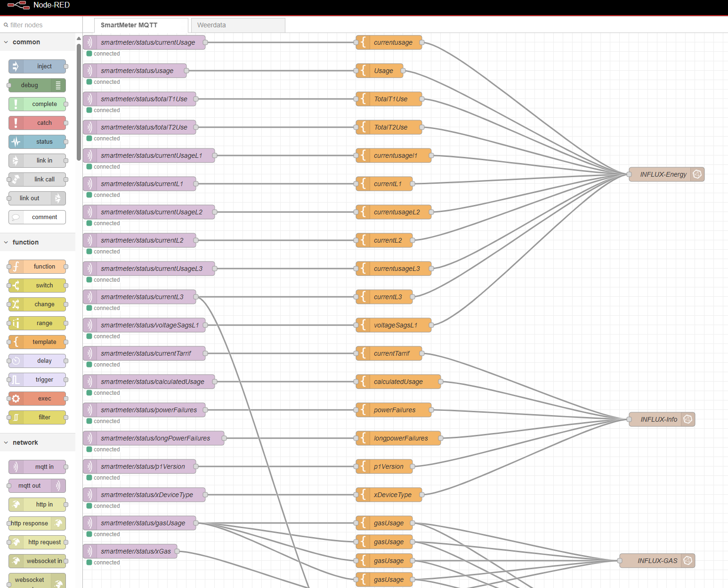
Task: Pick the complete node from the palette
Action: click(x=37, y=104)
